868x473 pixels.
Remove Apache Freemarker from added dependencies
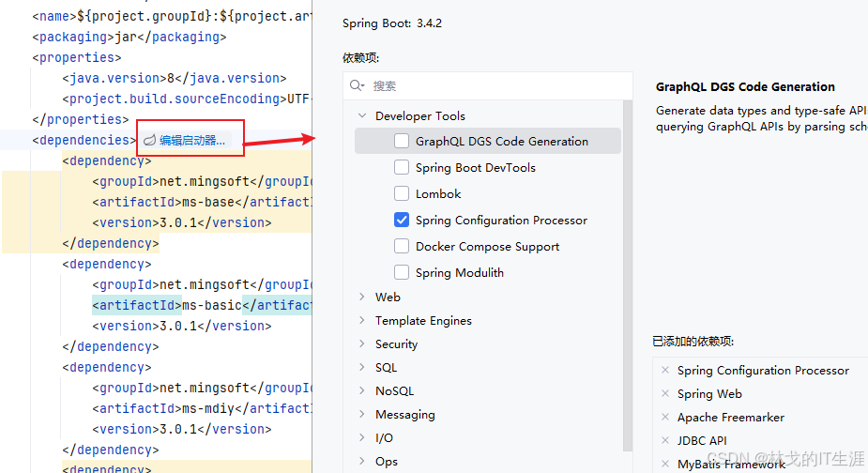665,417
